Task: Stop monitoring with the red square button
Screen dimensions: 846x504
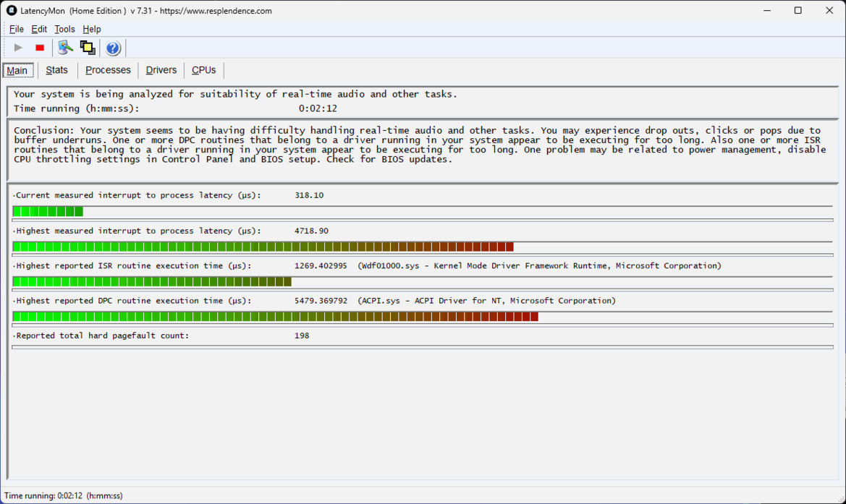Action: [40, 48]
